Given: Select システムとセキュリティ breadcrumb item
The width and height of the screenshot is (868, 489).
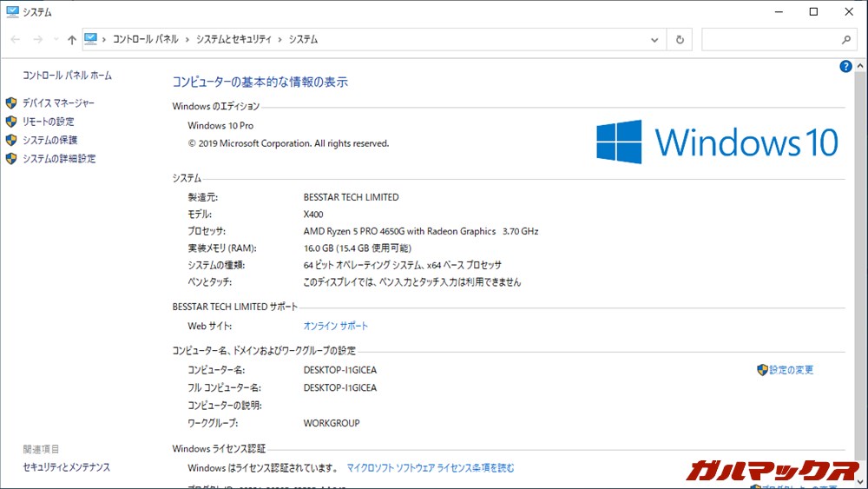Looking at the screenshot, I should (233, 40).
